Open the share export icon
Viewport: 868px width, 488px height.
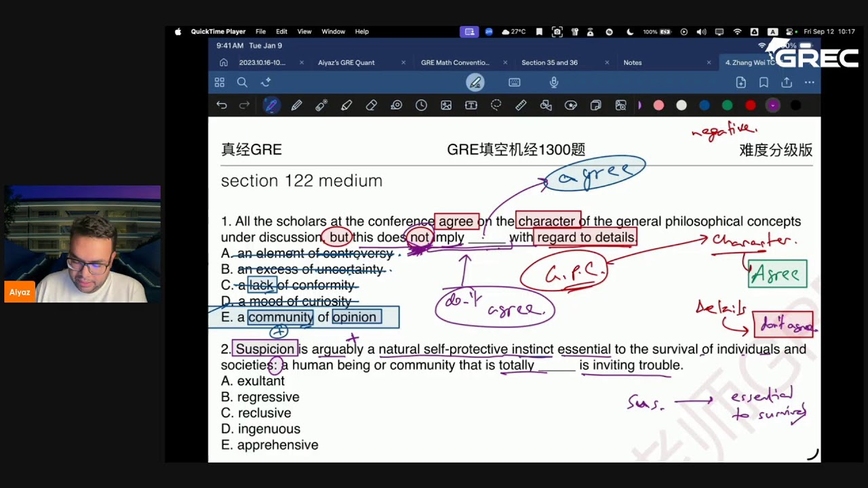[787, 83]
